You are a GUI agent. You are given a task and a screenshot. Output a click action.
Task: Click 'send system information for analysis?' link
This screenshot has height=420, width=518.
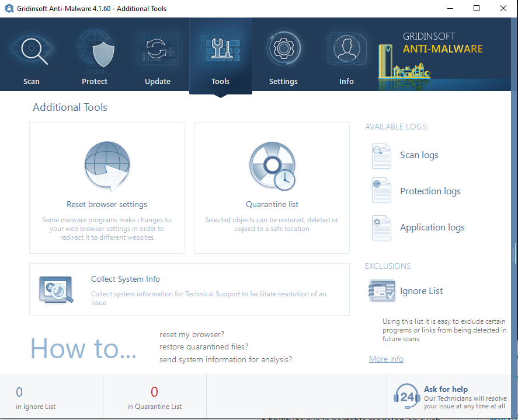point(225,359)
